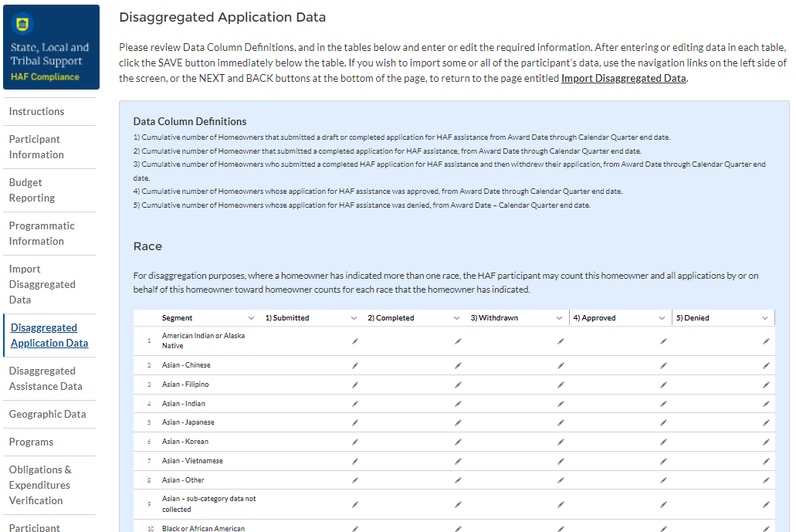796x532 pixels.
Task: Open Budget Reporting section
Action: pyautogui.click(x=32, y=190)
